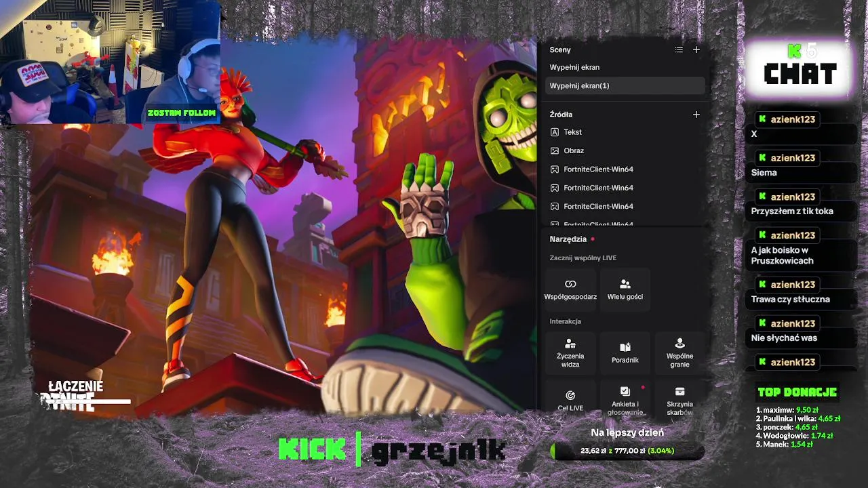Screen dimensions: 868x488
Task: Open the scenes list view icon
Action: [679, 49]
